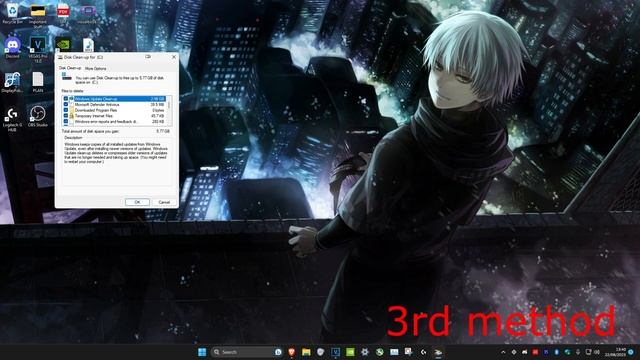Open File Explorer from the taskbar

306,352
